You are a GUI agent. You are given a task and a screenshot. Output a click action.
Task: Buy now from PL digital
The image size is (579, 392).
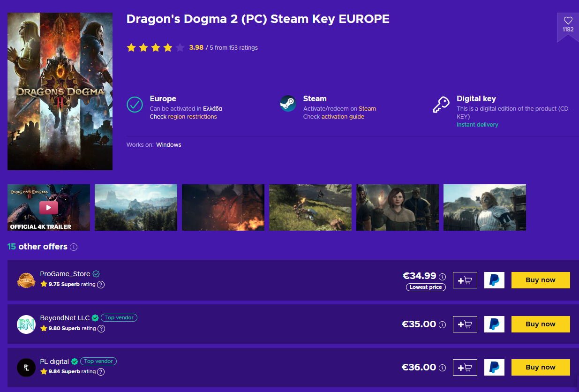[541, 367]
